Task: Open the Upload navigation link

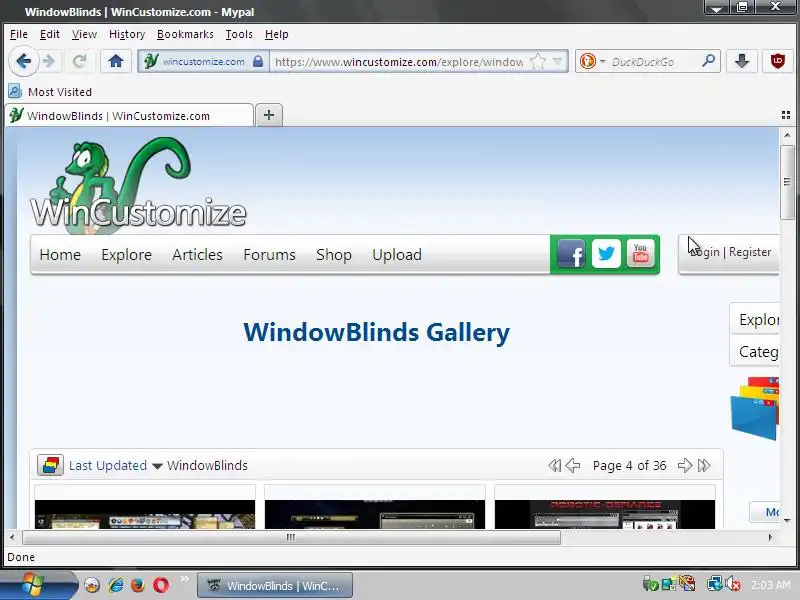Action: coord(397,255)
